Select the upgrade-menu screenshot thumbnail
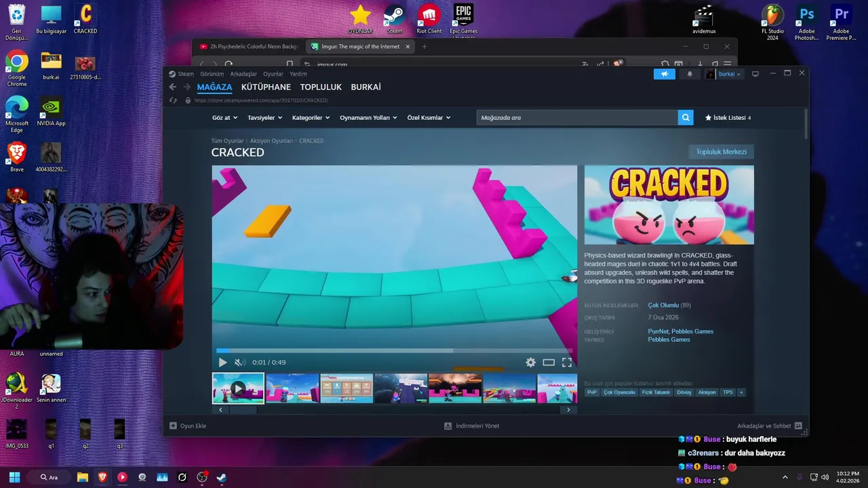Viewport: 868px width, 488px height. tap(347, 388)
